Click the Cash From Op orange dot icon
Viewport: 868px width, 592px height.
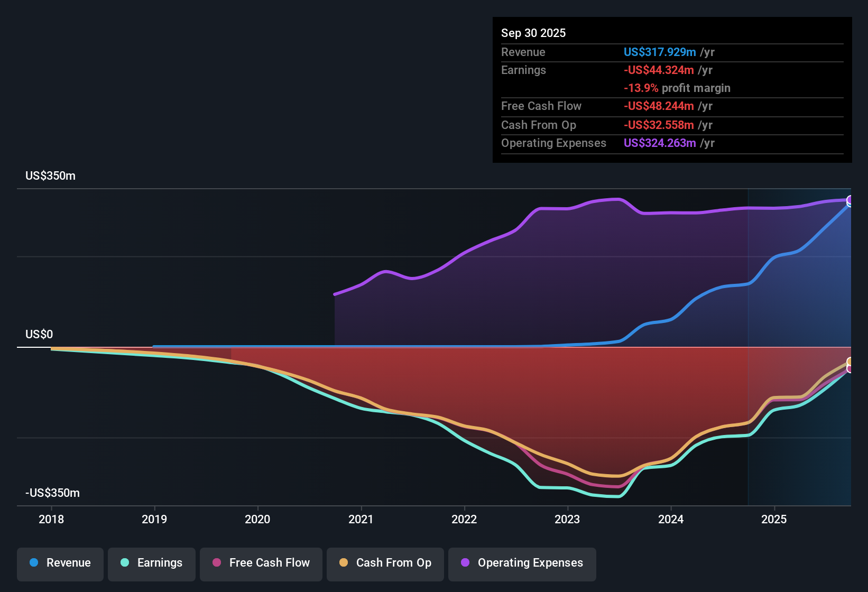click(344, 563)
